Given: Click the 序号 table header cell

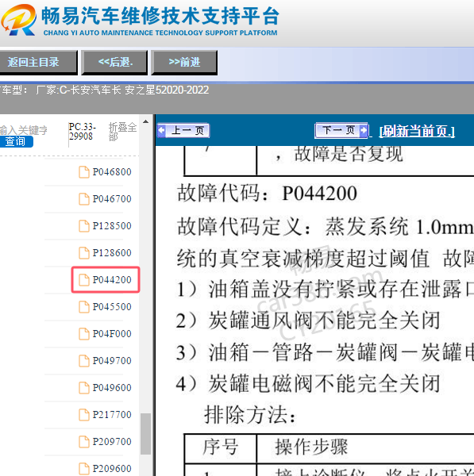Looking at the screenshot, I should (x=221, y=447).
